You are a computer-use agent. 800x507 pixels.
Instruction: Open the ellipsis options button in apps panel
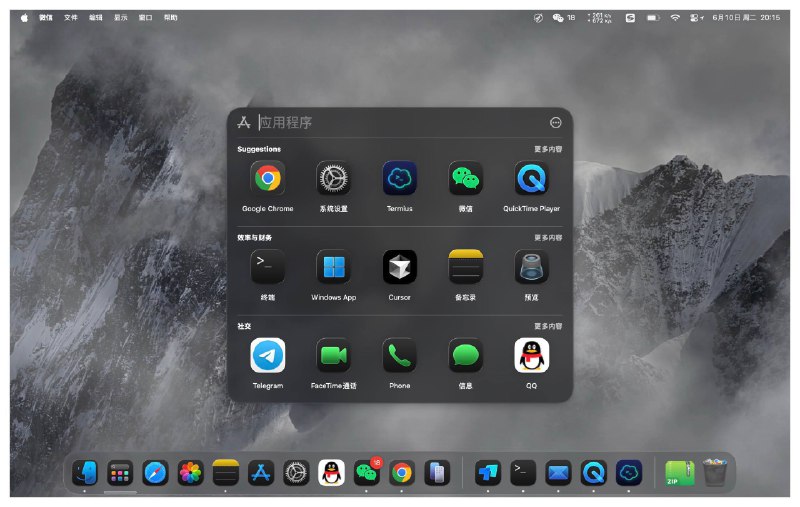coord(556,122)
